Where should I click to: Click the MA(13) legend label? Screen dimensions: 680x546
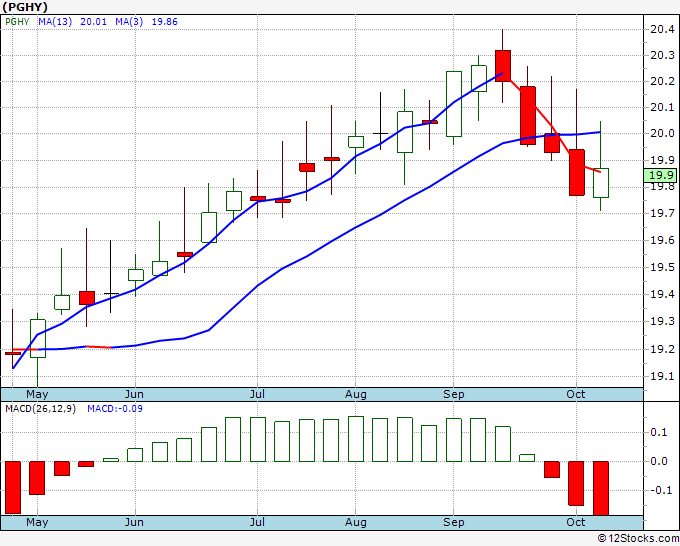pyautogui.click(x=55, y=22)
